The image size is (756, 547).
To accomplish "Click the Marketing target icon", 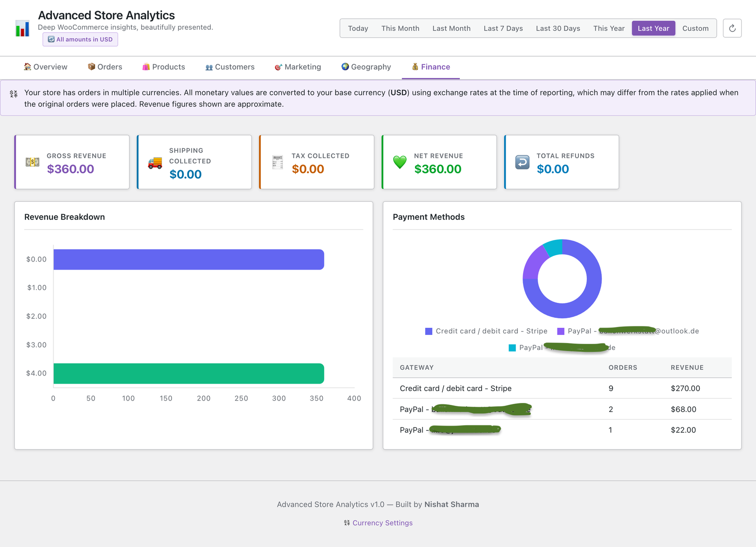I will click(x=278, y=67).
